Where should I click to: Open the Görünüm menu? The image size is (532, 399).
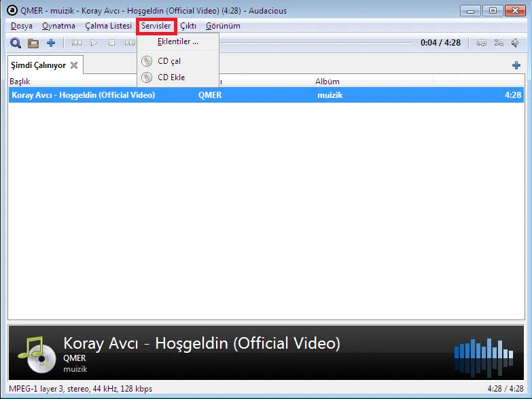223,26
